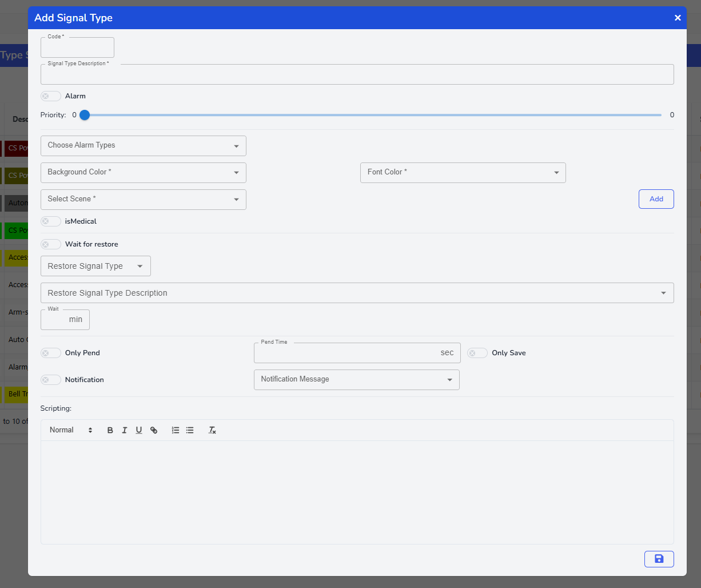Screen dimensions: 701x588
Task: Insert a link via the link icon
Action: coord(154,430)
